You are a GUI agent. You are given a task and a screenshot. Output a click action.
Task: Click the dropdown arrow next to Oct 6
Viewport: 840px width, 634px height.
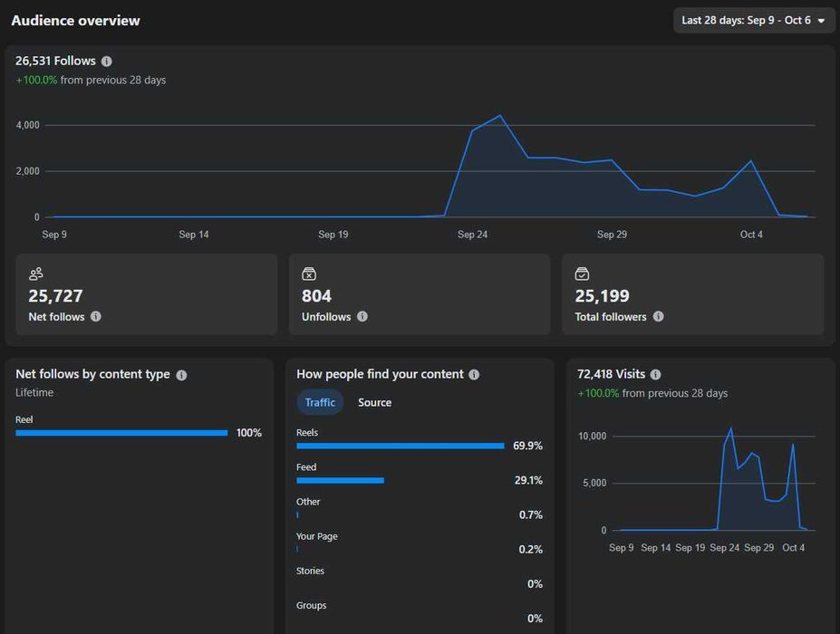(x=821, y=21)
